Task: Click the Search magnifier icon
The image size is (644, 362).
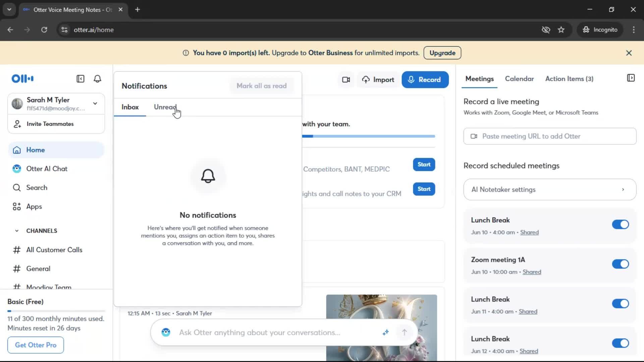Action: 17,188
